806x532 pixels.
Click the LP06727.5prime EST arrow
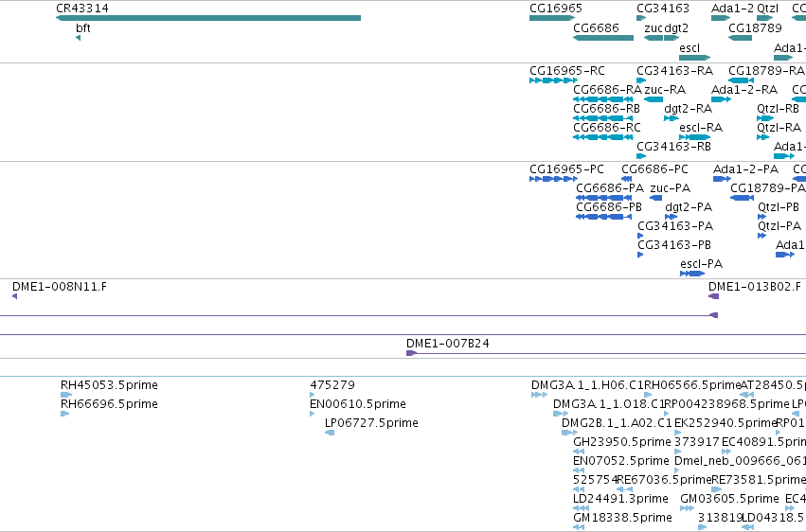click(330, 433)
